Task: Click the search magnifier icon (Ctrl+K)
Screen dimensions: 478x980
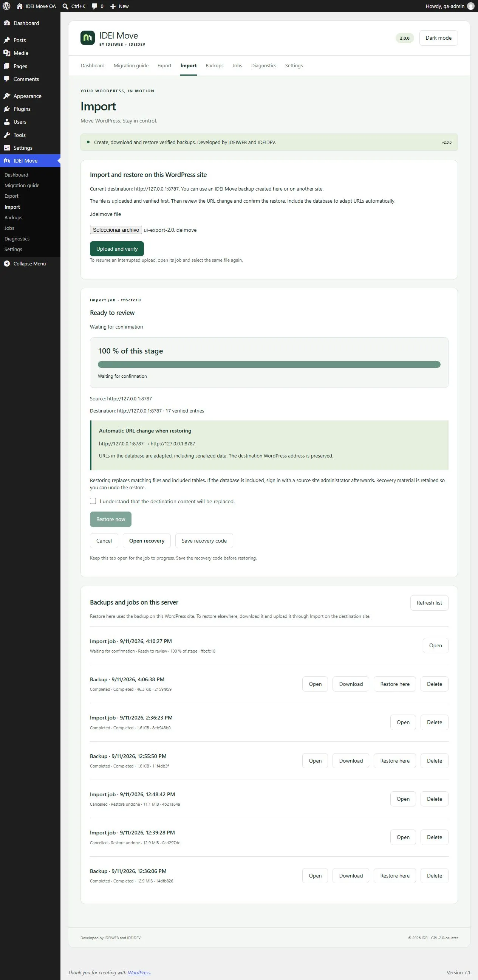Action: 65,6
